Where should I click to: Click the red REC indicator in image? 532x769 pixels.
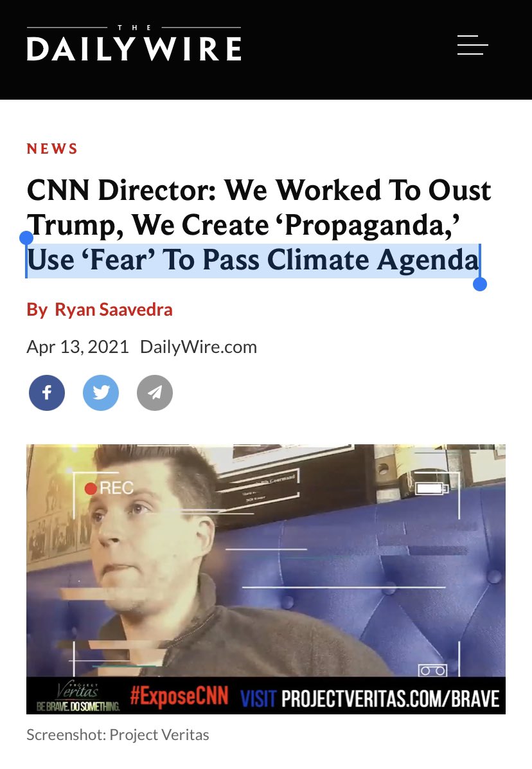109,488
